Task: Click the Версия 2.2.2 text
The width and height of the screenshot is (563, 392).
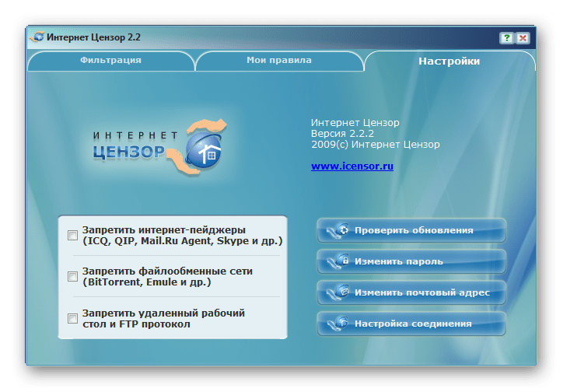Action: [x=342, y=134]
